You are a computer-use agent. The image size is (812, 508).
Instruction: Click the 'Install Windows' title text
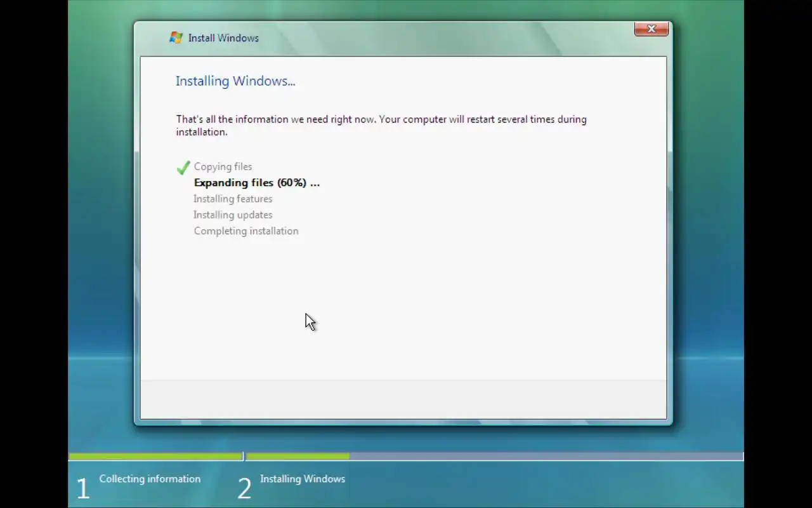[x=223, y=38]
